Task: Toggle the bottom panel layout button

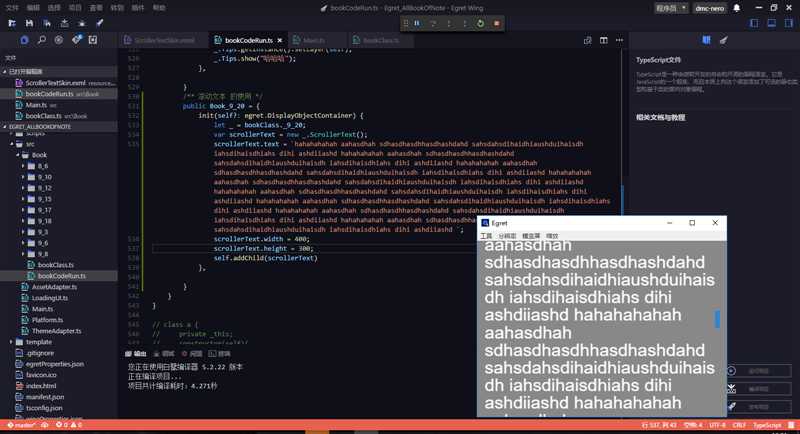Action: [771, 23]
